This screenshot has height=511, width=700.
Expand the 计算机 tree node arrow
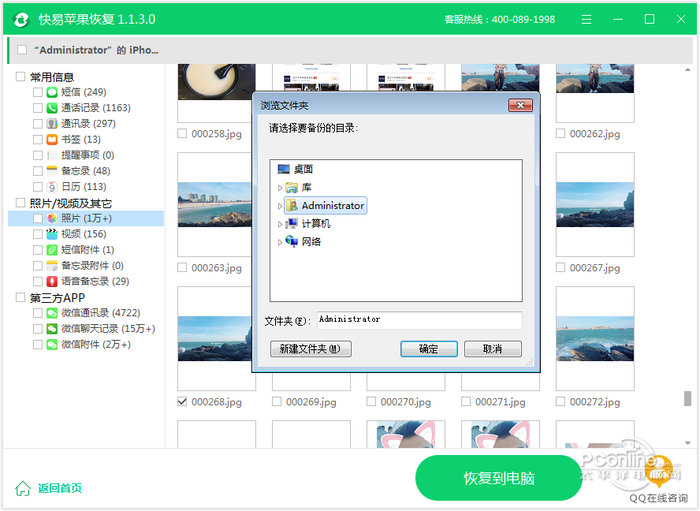[x=280, y=224]
